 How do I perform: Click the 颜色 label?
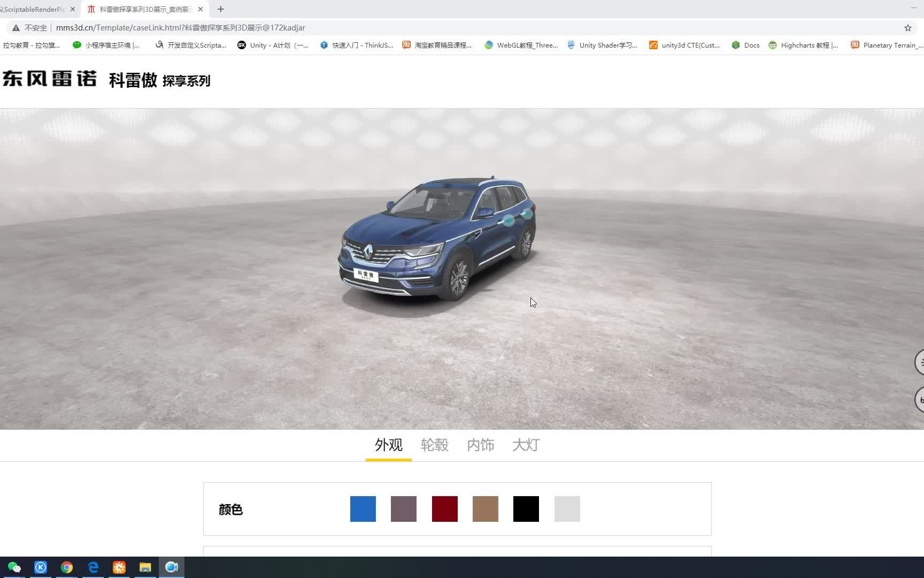(231, 509)
